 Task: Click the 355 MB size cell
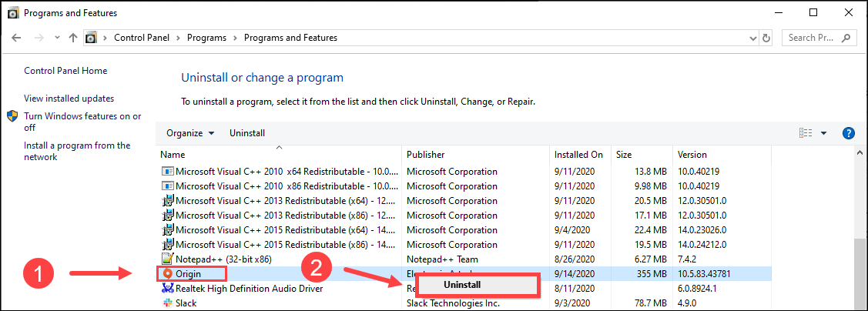click(651, 273)
